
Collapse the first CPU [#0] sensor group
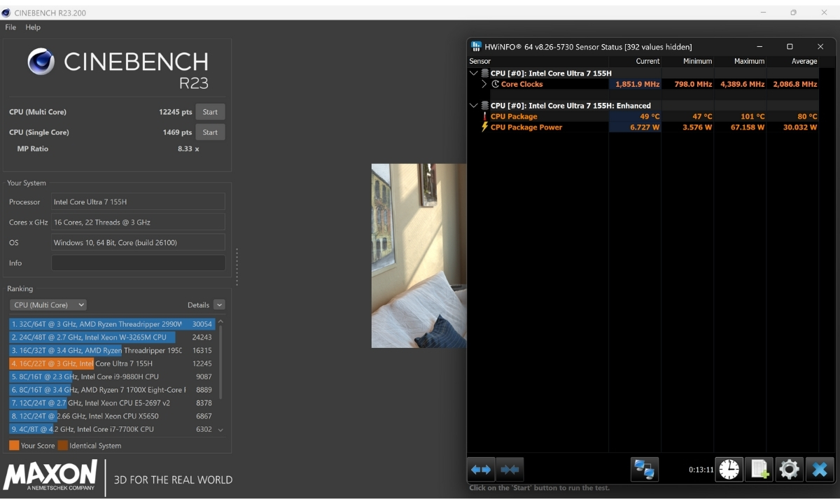coord(474,73)
